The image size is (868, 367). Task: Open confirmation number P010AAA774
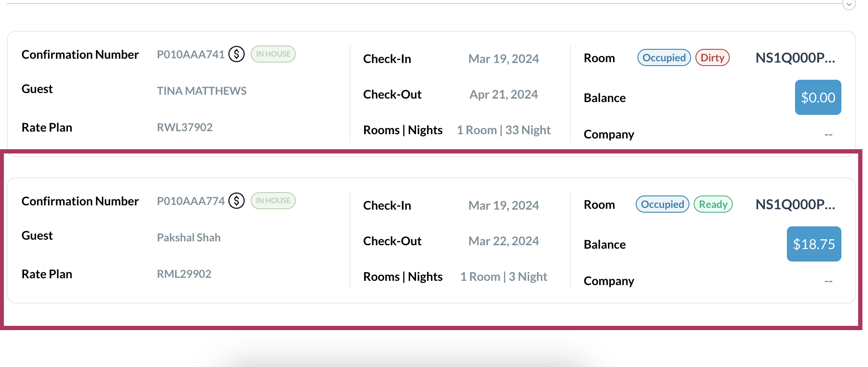(191, 201)
